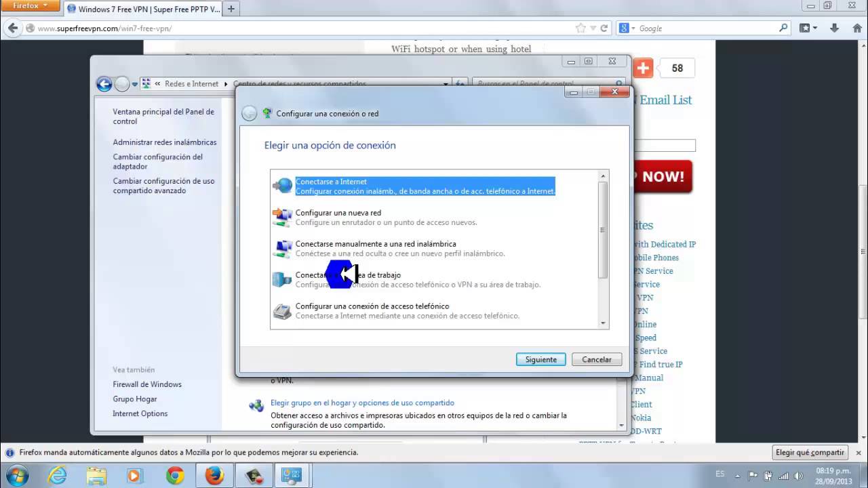Select the Conectarse a Internet globe icon

click(282, 186)
